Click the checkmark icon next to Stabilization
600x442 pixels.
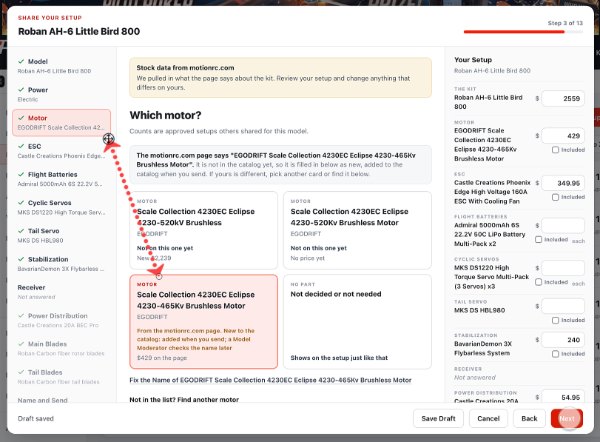click(x=21, y=259)
